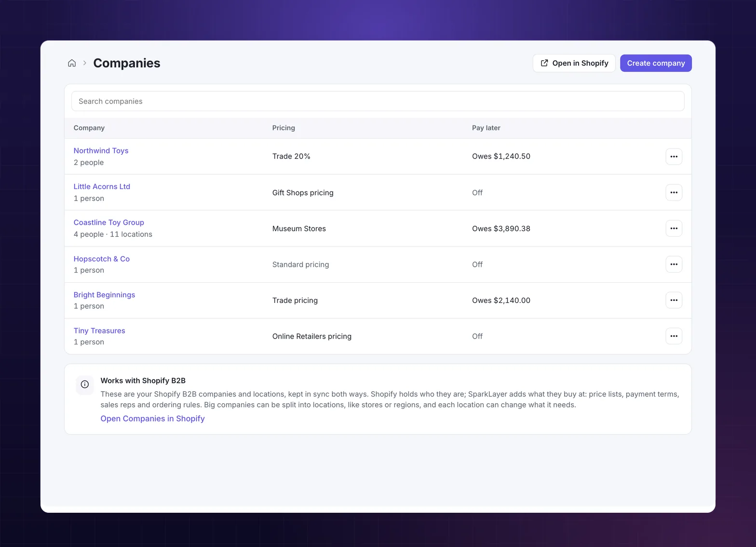Go to the home breadcrumb icon
The height and width of the screenshot is (547, 756).
coord(72,63)
